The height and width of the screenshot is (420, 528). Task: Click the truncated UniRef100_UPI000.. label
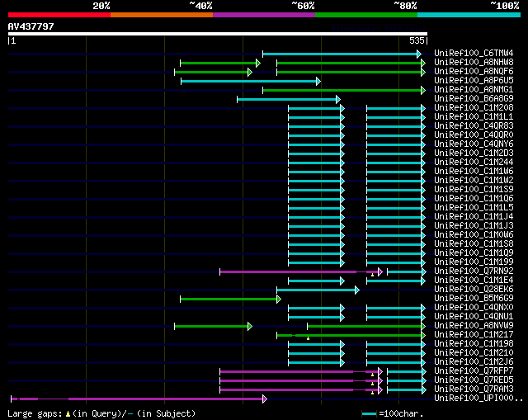478,399
